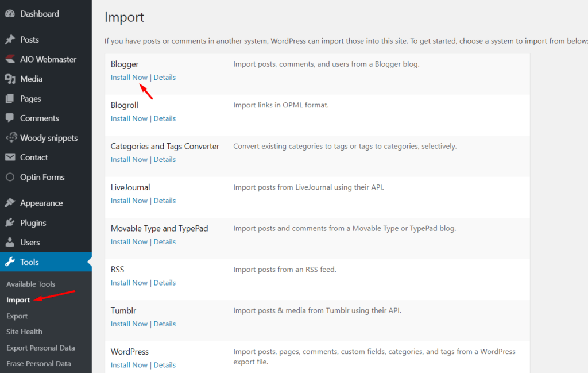Click the Media library icon

[x=10, y=79]
